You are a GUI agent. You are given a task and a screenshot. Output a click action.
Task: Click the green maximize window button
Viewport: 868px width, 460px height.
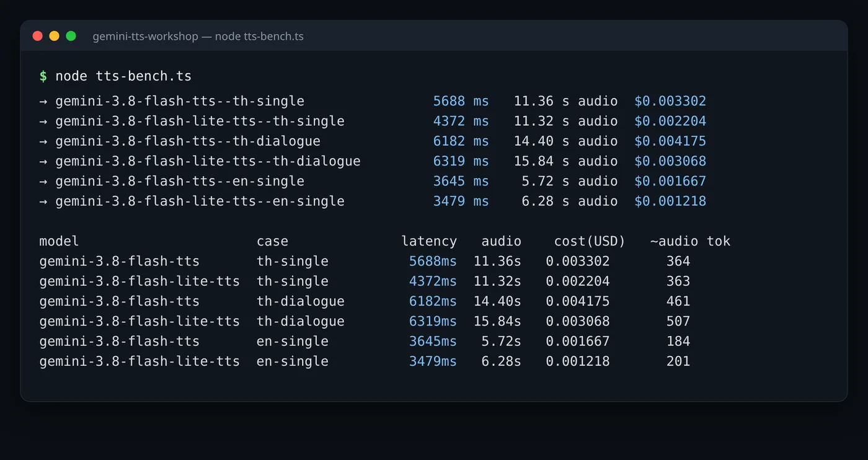71,36
